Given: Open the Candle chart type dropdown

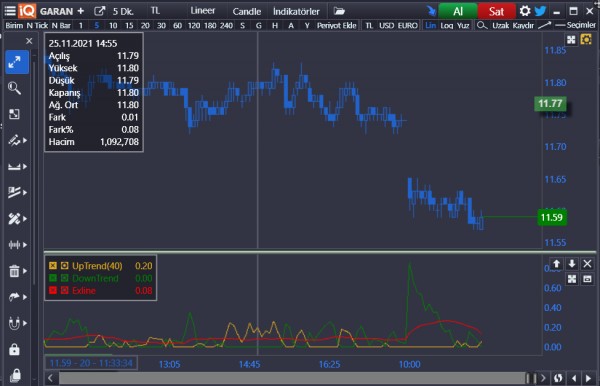Looking at the screenshot, I should pyautogui.click(x=246, y=11).
